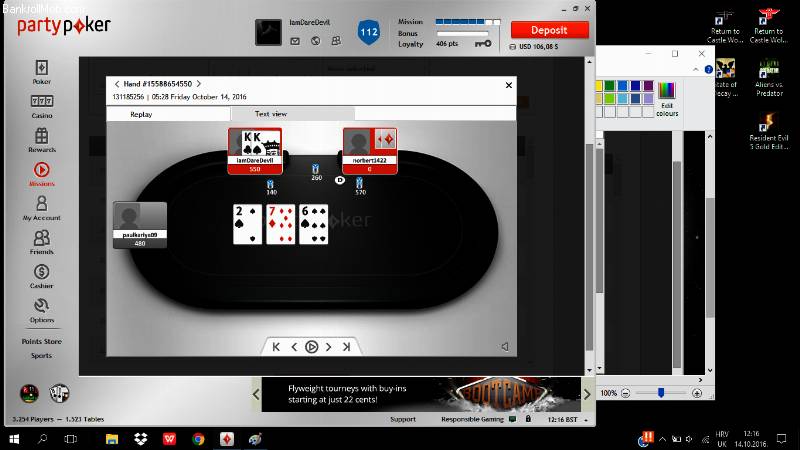Image resolution: width=800 pixels, height=450 pixels.
Task: Switch to the Text view tab
Action: point(293,114)
